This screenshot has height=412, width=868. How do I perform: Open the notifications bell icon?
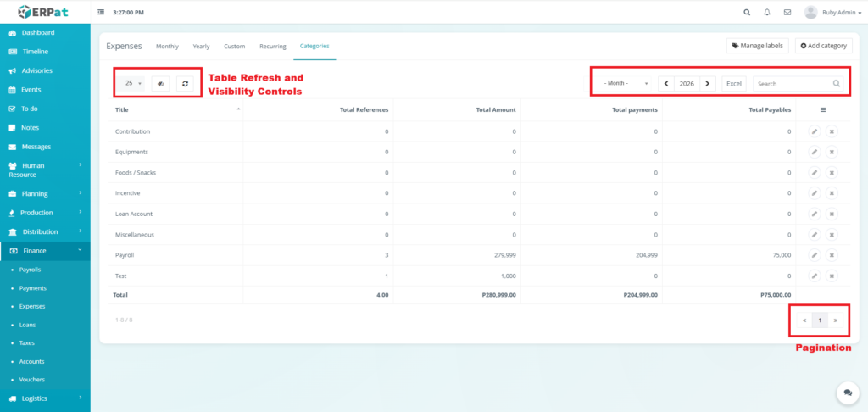coord(767,13)
